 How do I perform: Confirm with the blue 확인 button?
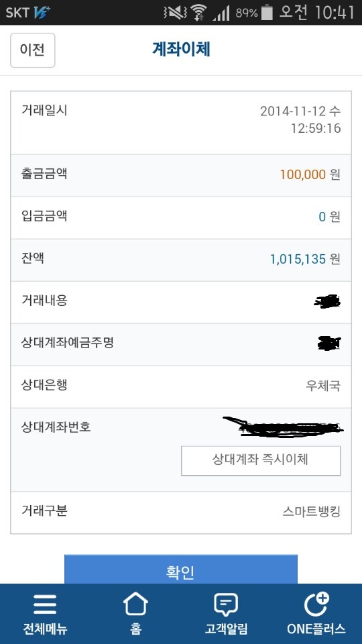coord(180,570)
